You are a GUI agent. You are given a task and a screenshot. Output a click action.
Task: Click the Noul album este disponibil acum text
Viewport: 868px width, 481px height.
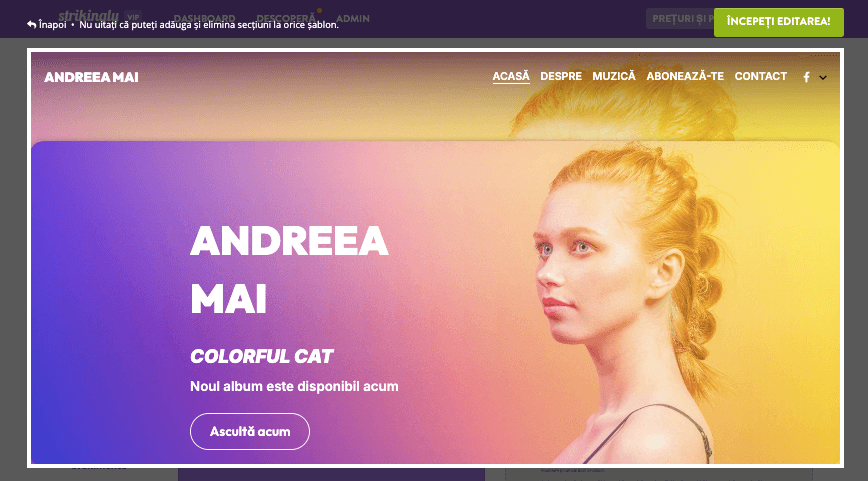tap(294, 386)
